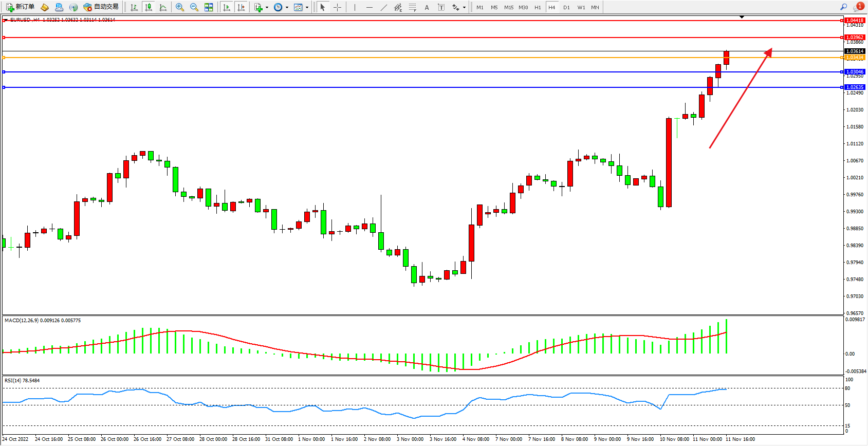
Task: Switch to D1 daily timeframe
Action: click(x=566, y=7)
